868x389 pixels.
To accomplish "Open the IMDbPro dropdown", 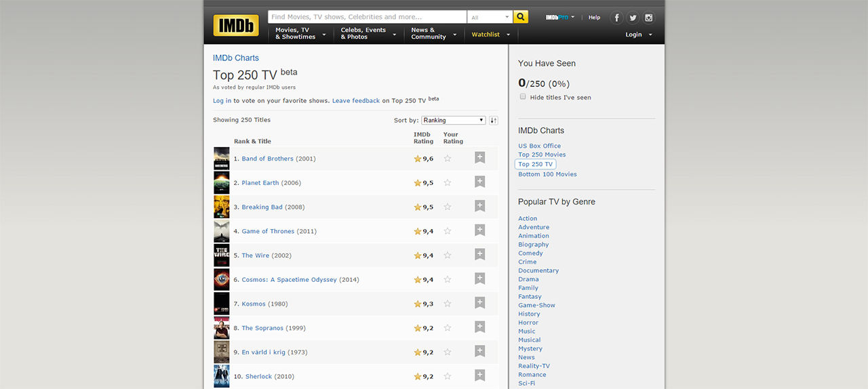I will [560, 18].
